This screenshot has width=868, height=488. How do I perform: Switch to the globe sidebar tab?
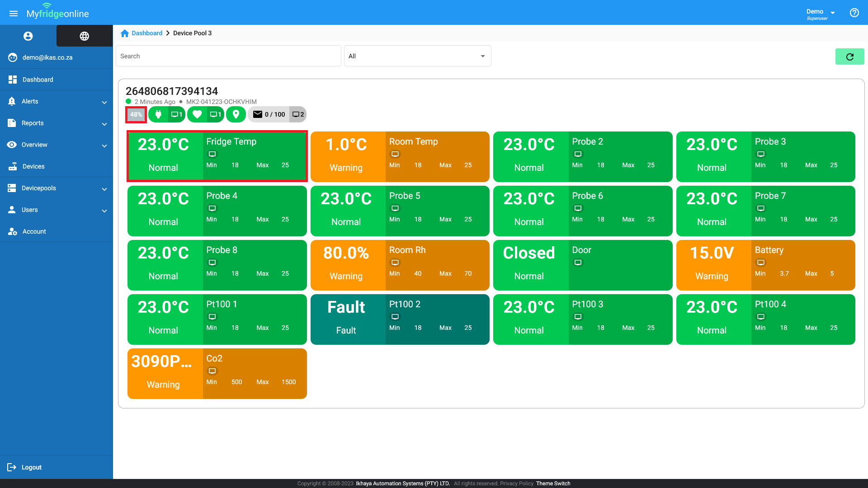pyautogui.click(x=85, y=36)
